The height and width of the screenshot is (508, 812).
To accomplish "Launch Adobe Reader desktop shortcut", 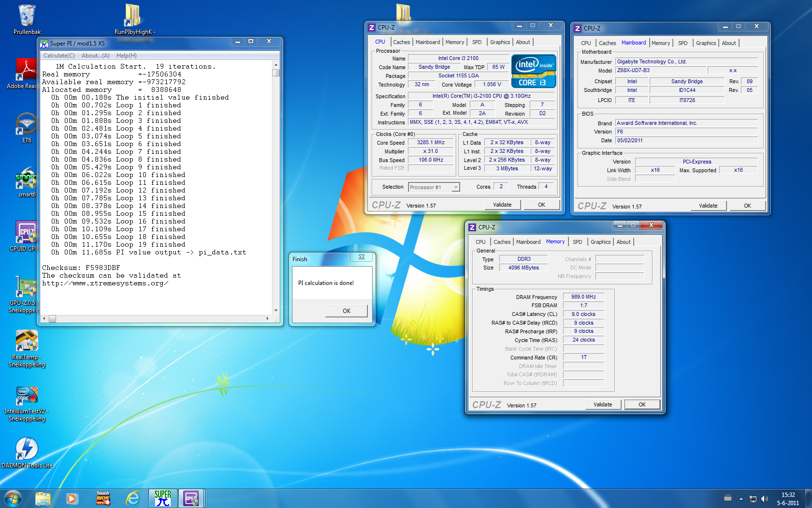I will (x=27, y=74).
